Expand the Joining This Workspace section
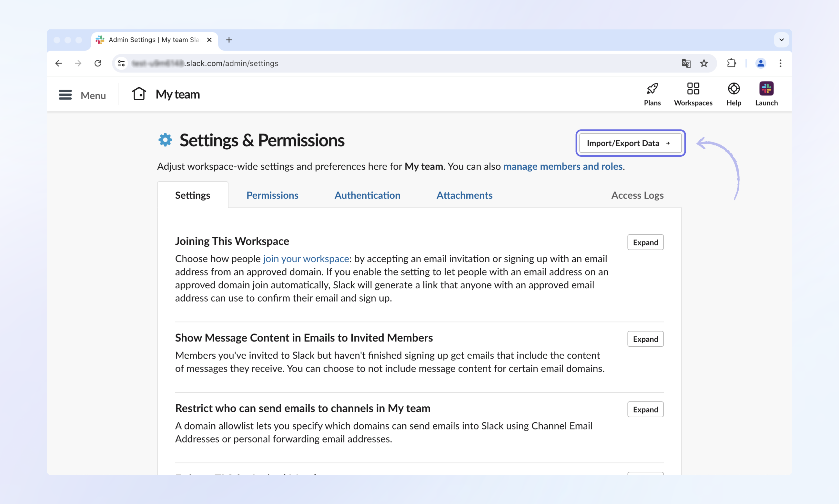The width and height of the screenshot is (839, 504). tap(645, 242)
